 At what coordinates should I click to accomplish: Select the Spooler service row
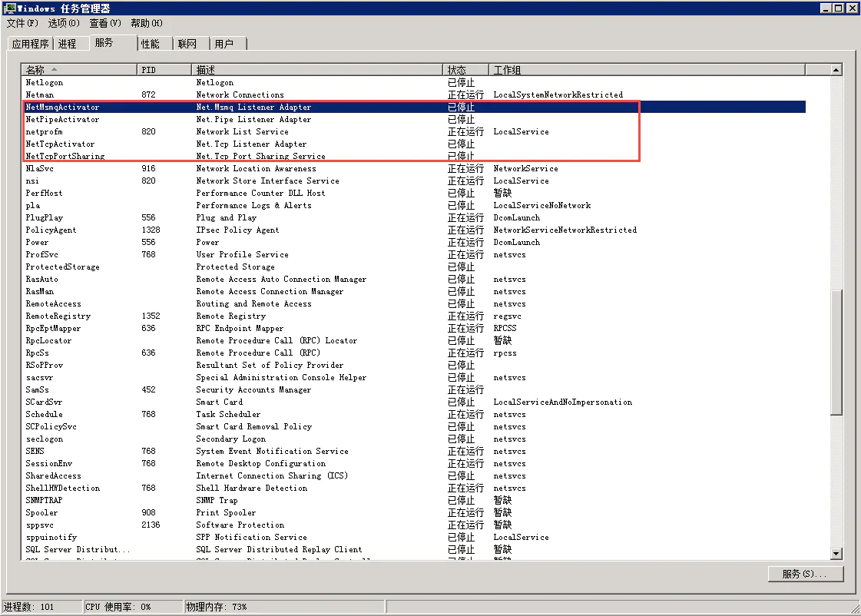[413, 513]
